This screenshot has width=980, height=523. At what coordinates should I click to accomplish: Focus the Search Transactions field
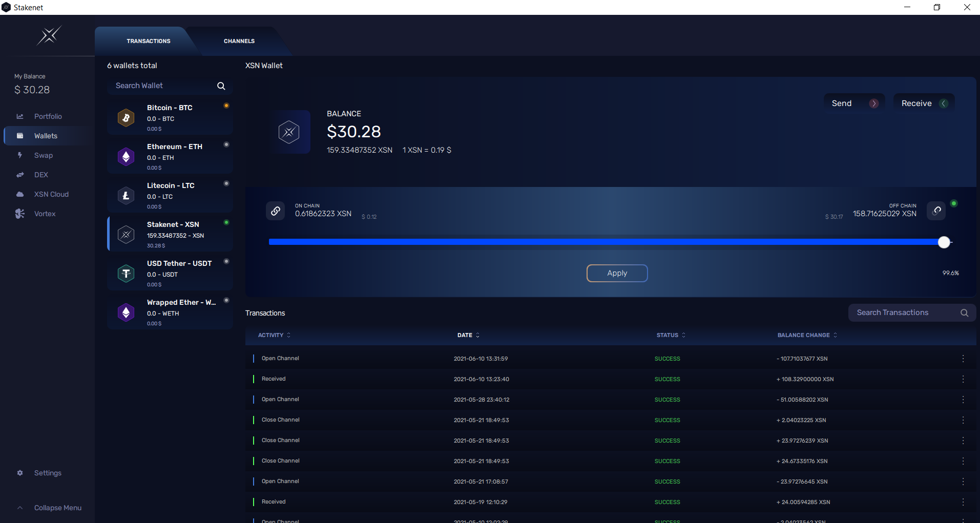pyautogui.click(x=912, y=313)
